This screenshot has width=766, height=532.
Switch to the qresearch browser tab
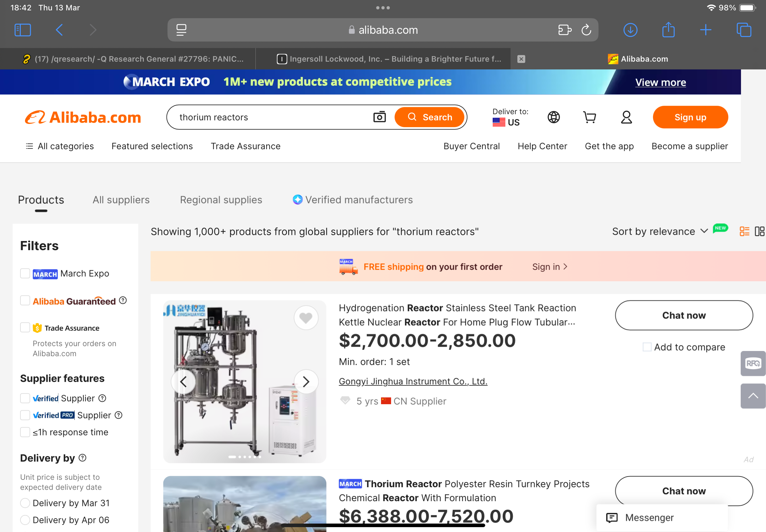pos(128,59)
